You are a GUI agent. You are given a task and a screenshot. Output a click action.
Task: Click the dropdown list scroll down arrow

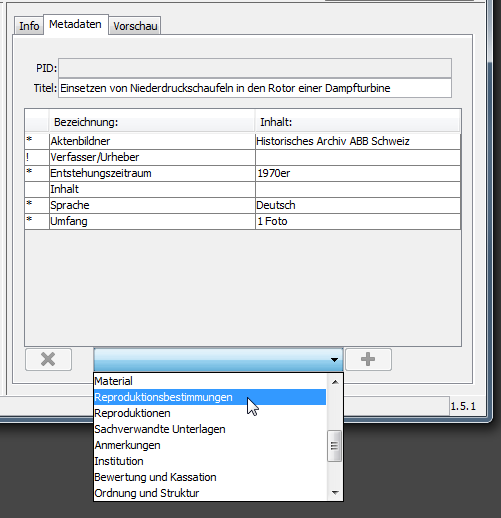point(335,492)
